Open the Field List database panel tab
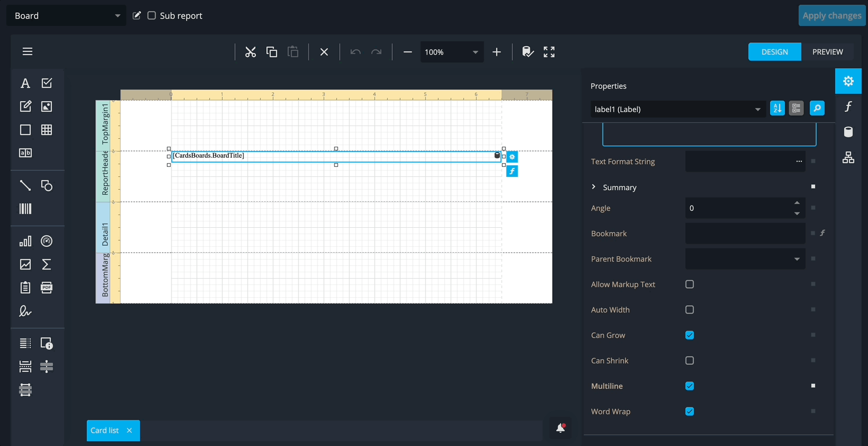This screenshot has width=868, height=446. click(848, 132)
